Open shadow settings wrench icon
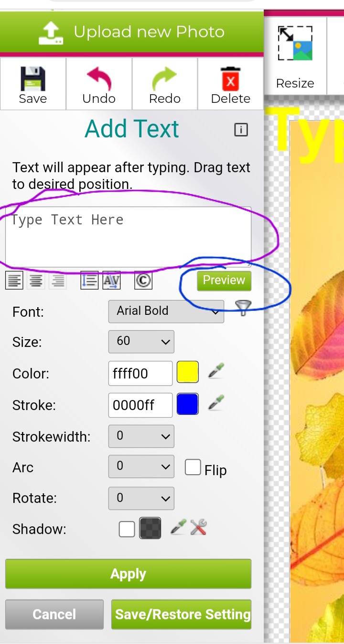344x644 pixels. [198, 528]
